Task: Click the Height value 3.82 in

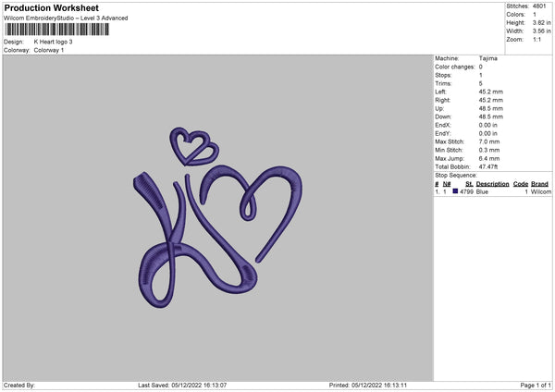Action: click(x=541, y=22)
